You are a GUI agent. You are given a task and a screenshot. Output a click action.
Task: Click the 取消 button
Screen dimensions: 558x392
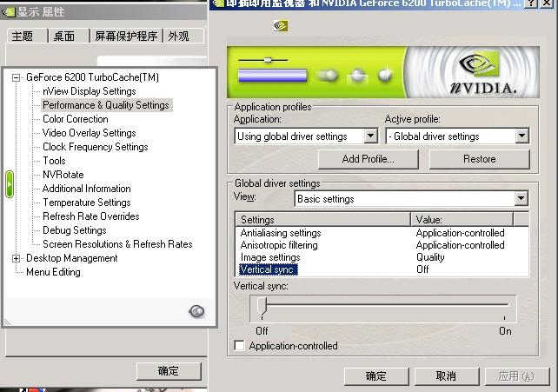coord(446,376)
